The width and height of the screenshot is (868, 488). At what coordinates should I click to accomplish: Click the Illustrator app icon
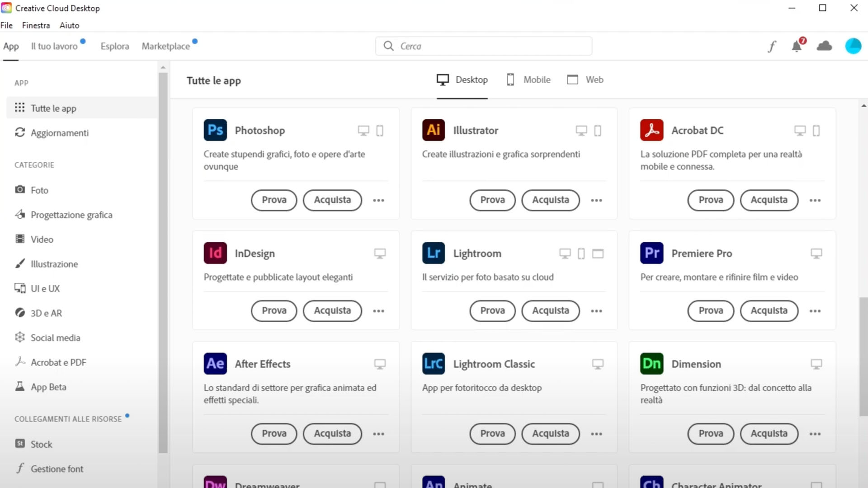[434, 130]
